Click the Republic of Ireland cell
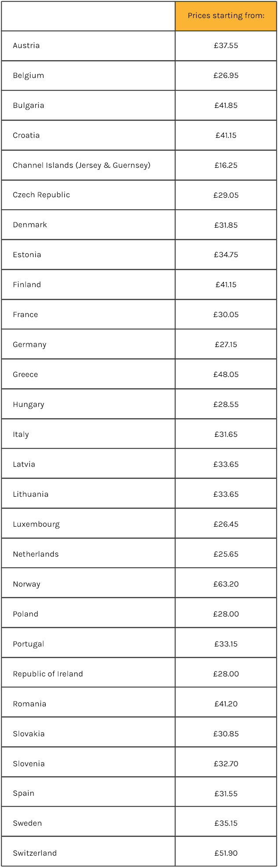 click(48, 674)
